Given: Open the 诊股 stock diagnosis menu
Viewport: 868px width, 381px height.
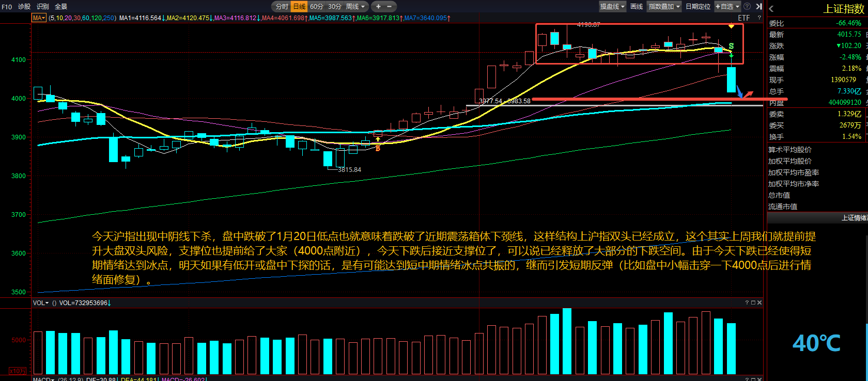Looking at the screenshot, I should point(24,7).
